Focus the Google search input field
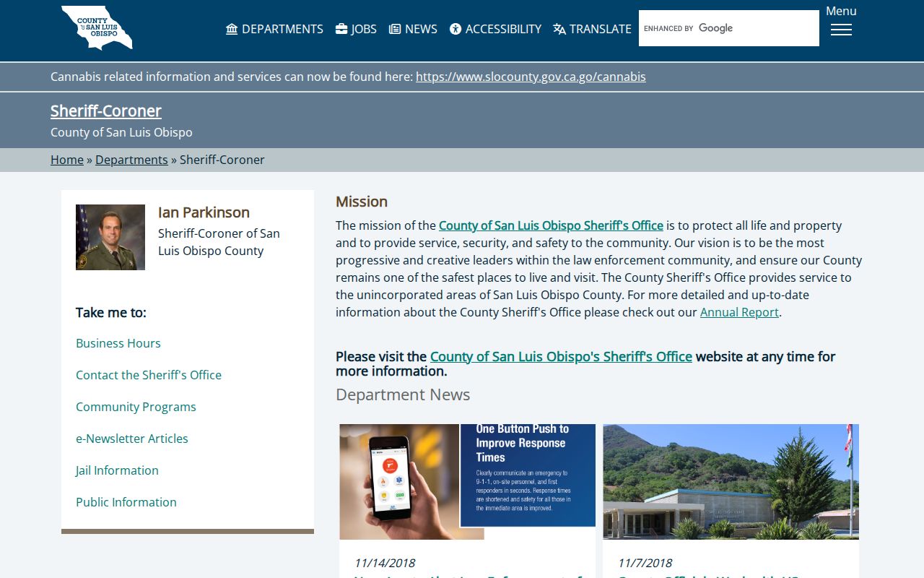Viewport: 924px width, 578px height. (x=729, y=28)
